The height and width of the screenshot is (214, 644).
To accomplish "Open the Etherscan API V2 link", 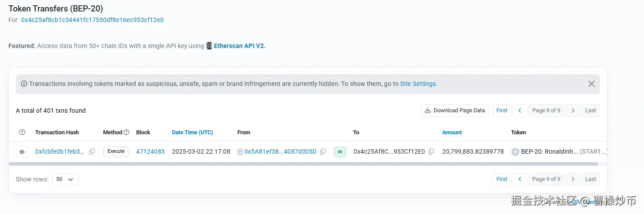I will click(x=239, y=46).
